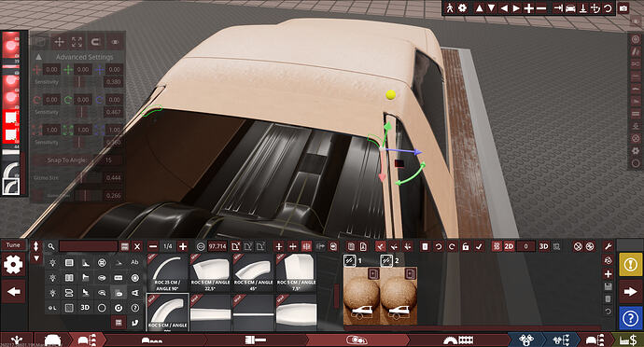
Task: Open camera settings gear in top bar
Action: (x=462, y=7)
